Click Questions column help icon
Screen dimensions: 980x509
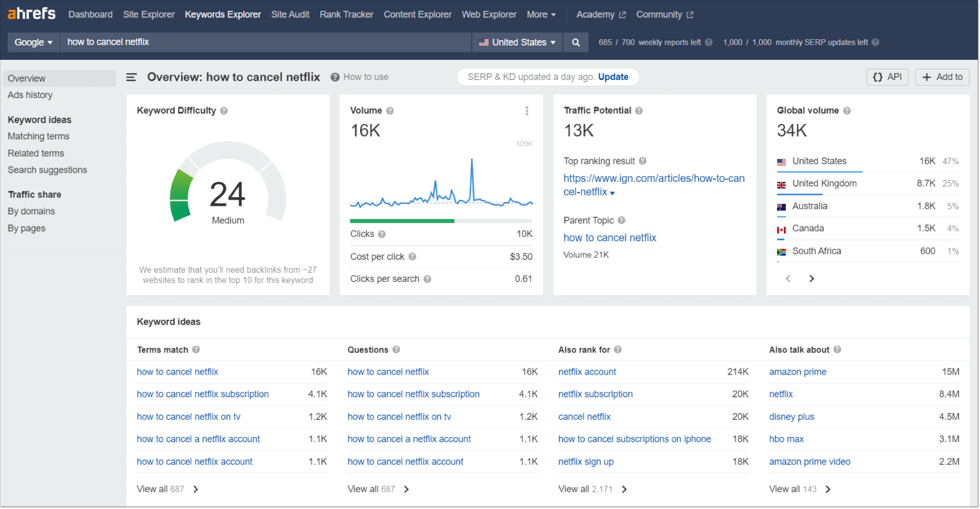point(396,350)
